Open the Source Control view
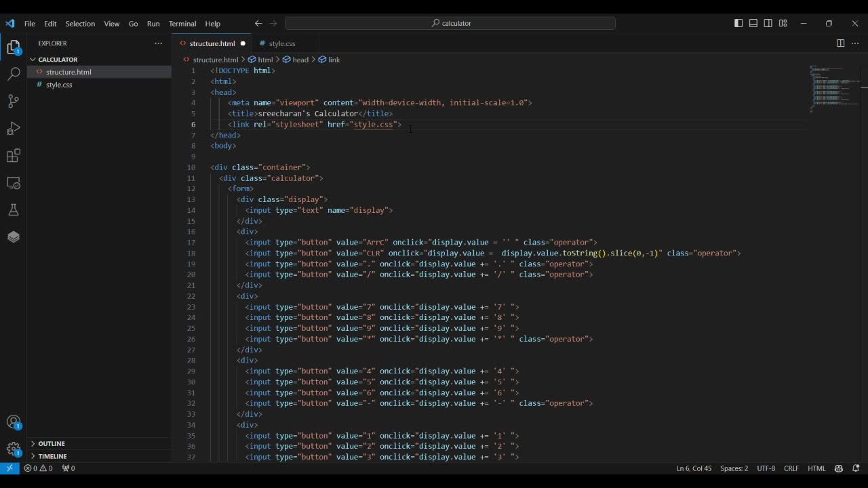 pyautogui.click(x=14, y=101)
